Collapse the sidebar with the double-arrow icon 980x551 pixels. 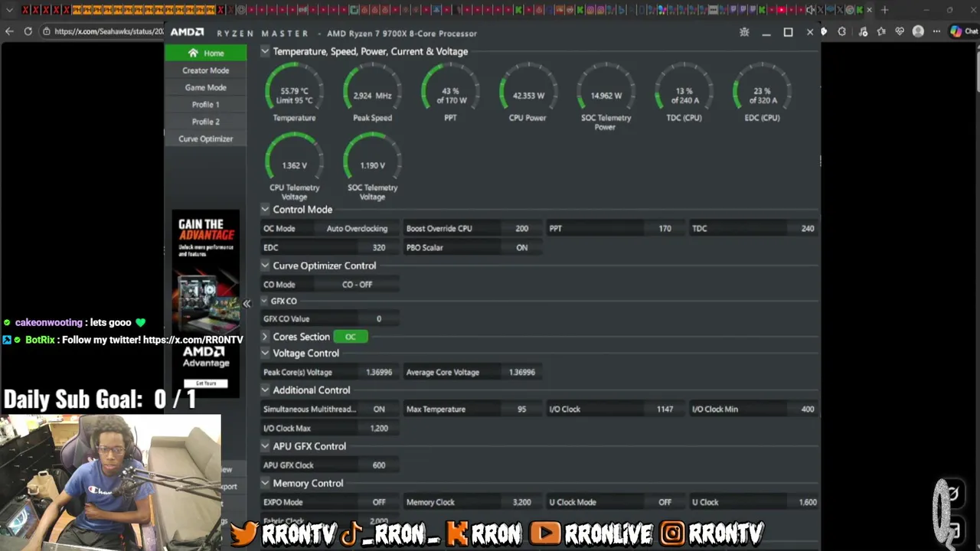click(247, 304)
